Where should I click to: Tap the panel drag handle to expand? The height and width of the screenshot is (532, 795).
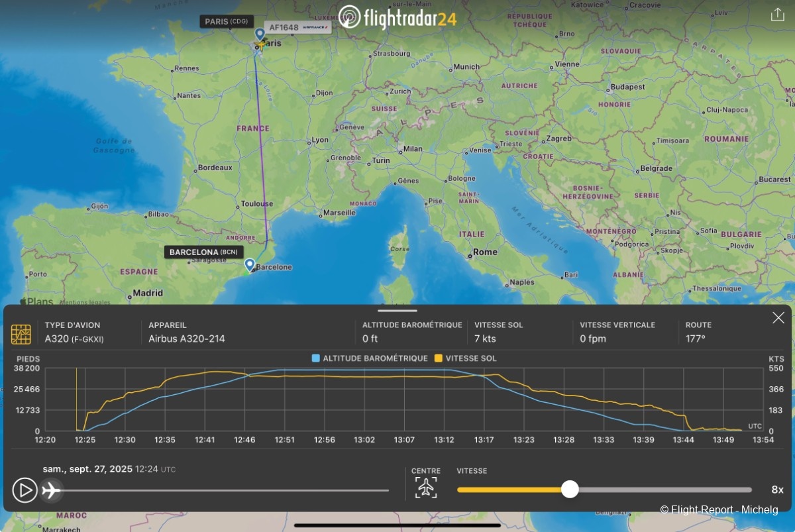point(397,310)
